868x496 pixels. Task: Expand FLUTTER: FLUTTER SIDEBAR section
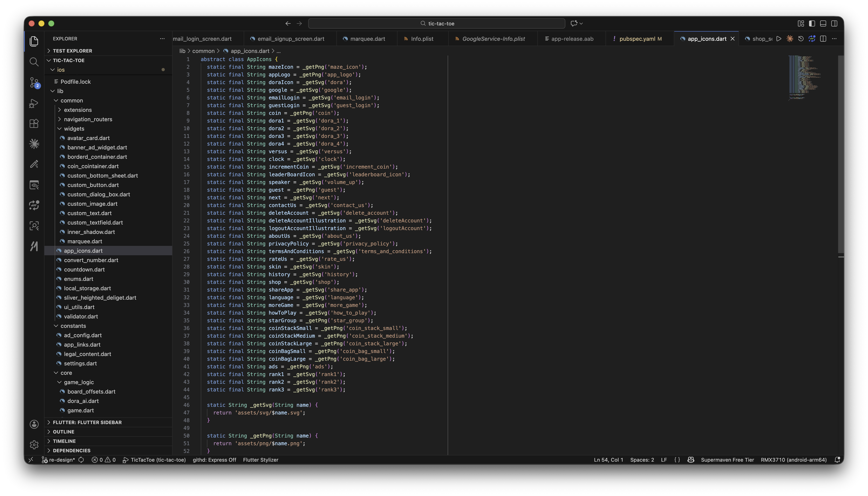pyautogui.click(x=108, y=422)
